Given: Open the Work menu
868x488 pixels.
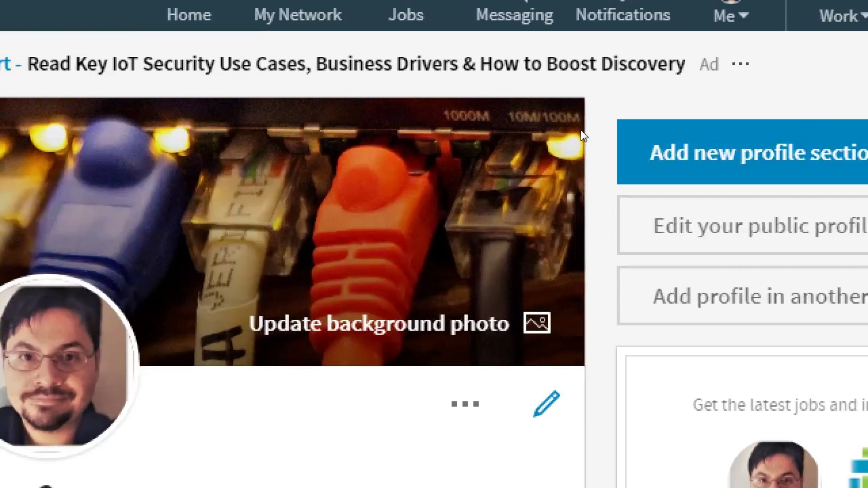Looking at the screenshot, I should click(x=842, y=15).
